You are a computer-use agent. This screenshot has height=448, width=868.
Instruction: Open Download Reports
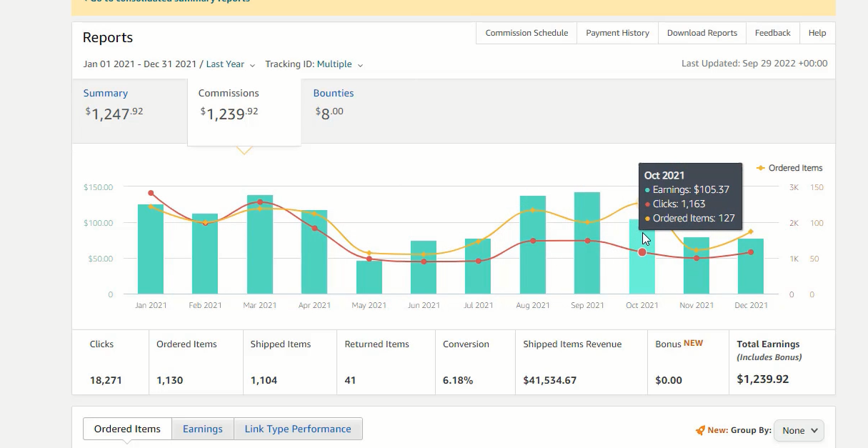[x=702, y=33]
